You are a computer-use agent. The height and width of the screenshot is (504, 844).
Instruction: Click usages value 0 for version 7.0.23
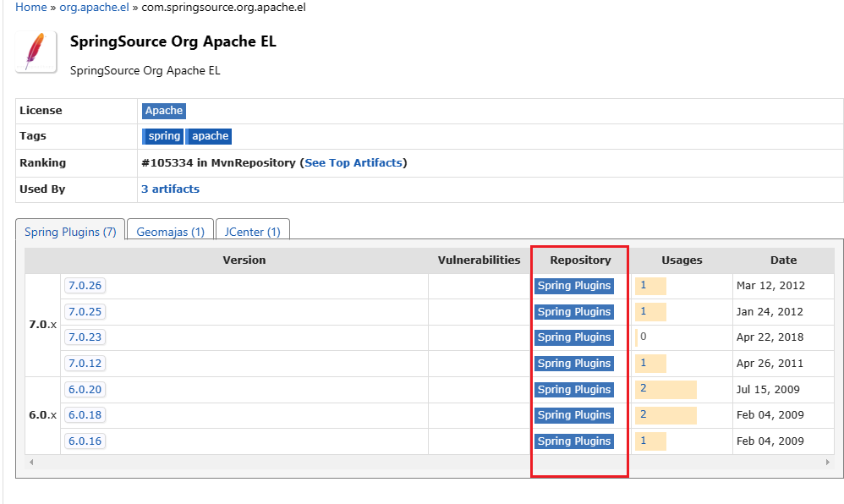tap(643, 337)
